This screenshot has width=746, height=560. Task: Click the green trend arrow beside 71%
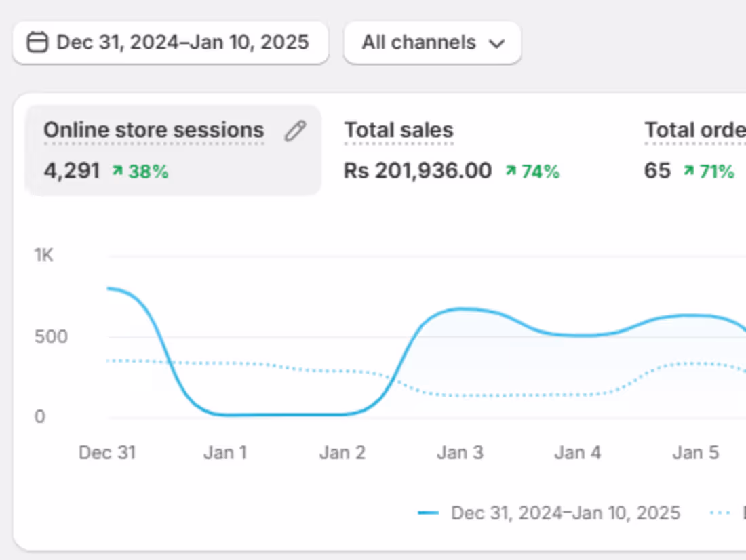[688, 172]
